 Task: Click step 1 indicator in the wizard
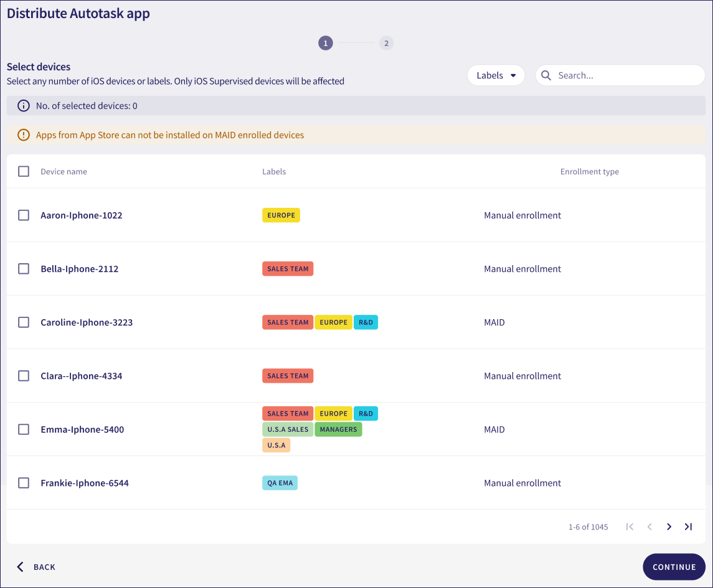pos(325,43)
